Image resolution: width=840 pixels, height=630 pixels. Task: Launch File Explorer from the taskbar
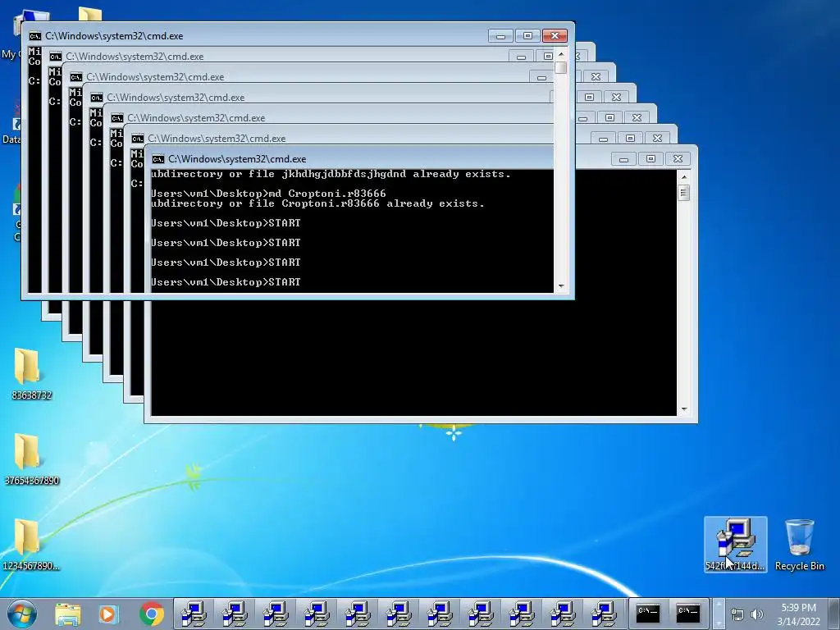pos(68,614)
